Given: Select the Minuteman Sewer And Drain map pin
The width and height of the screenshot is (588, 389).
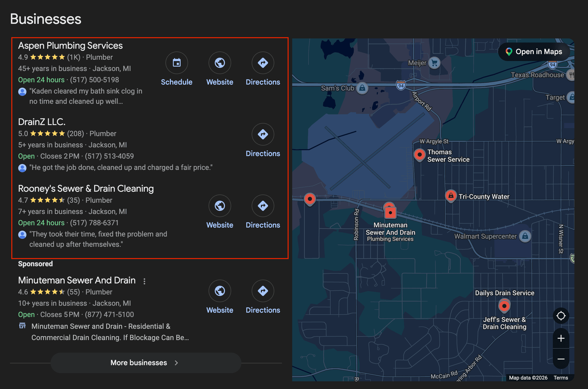Looking at the screenshot, I should pyautogui.click(x=390, y=213).
